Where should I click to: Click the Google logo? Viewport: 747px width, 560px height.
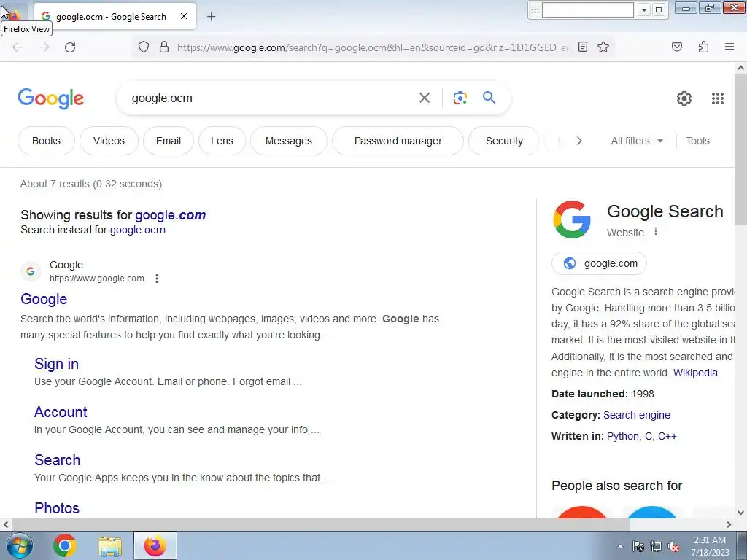pyautogui.click(x=51, y=98)
